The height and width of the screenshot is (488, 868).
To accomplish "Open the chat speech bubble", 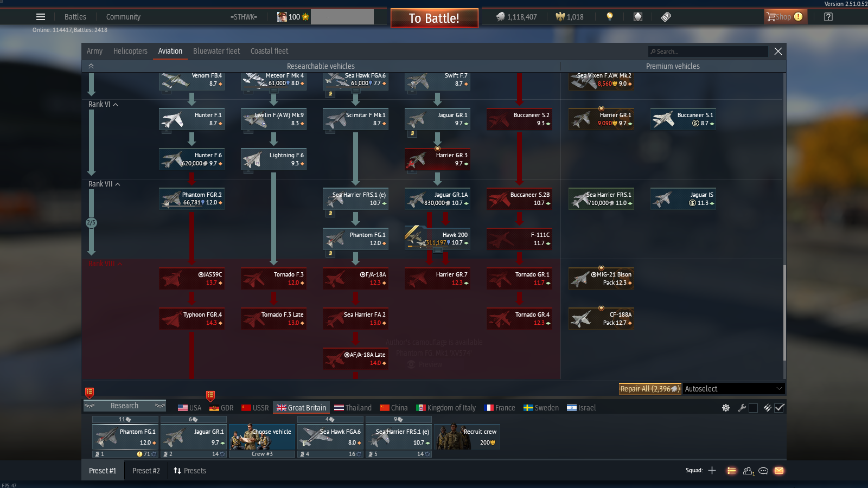I will pos(763,471).
